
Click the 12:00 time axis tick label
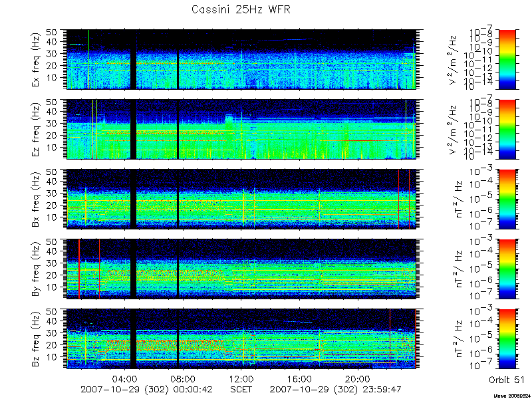241,378
